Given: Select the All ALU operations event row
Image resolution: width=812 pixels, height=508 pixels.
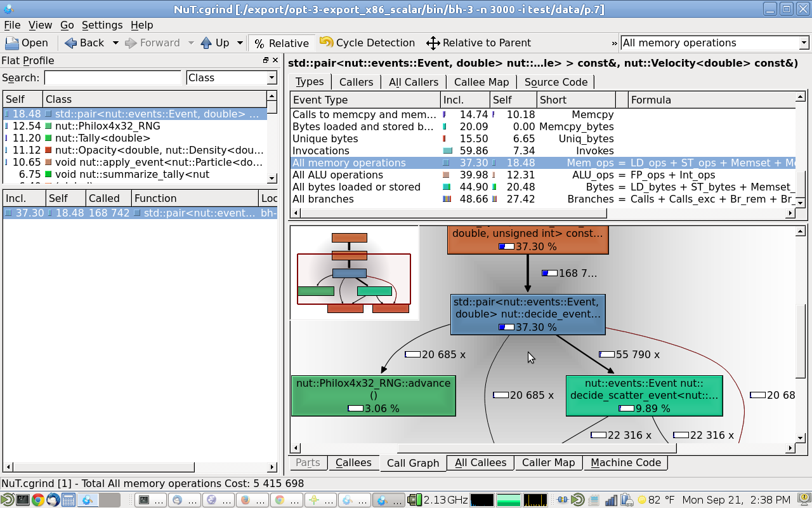Looking at the screenshot, I should coord(337,175).
